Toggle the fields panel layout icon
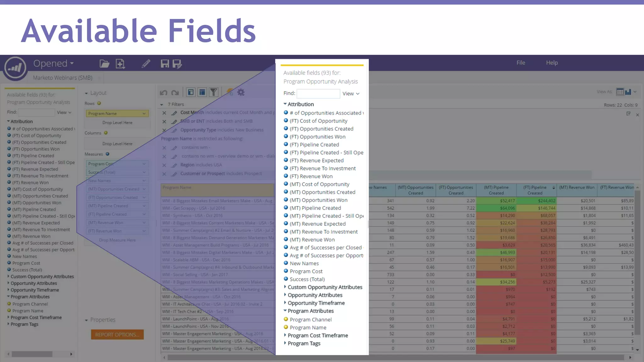The height and width of the screenshot is (362, 644). pos(191,92)
